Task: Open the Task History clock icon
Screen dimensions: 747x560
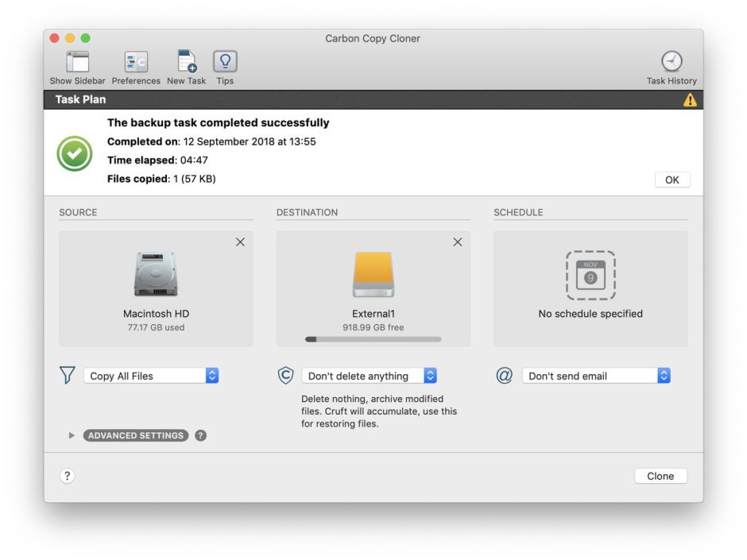Action: [672, 62]
